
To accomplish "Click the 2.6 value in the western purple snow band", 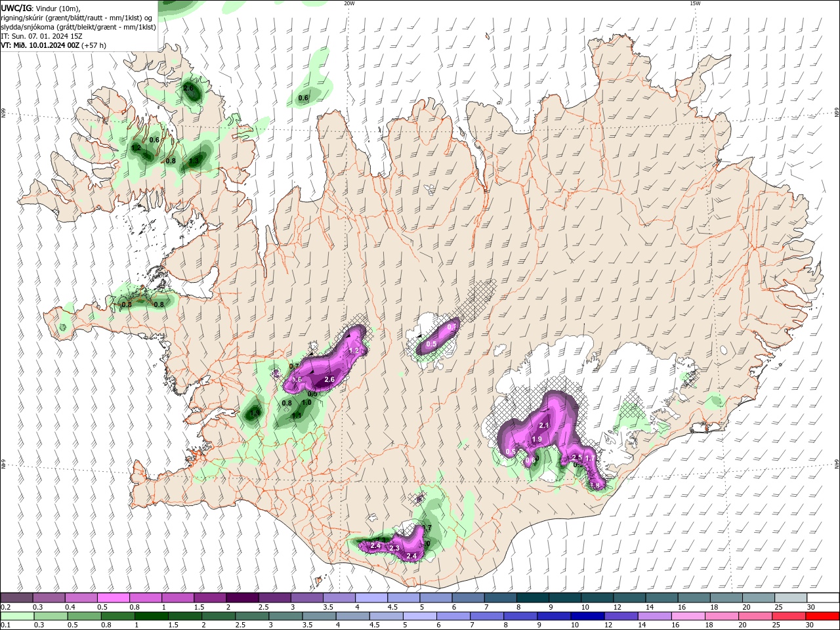I will 329,379.
